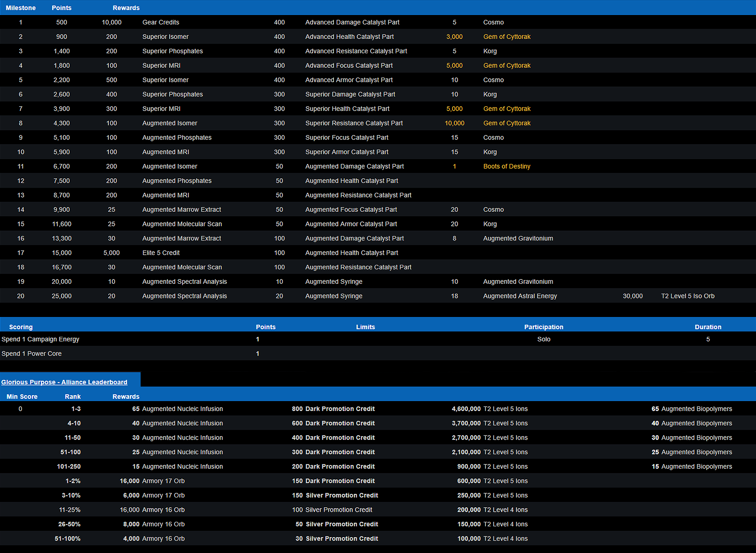Screen dimensions: 756x553
Task: Select the Duration column header
Action: coord(708,327)
